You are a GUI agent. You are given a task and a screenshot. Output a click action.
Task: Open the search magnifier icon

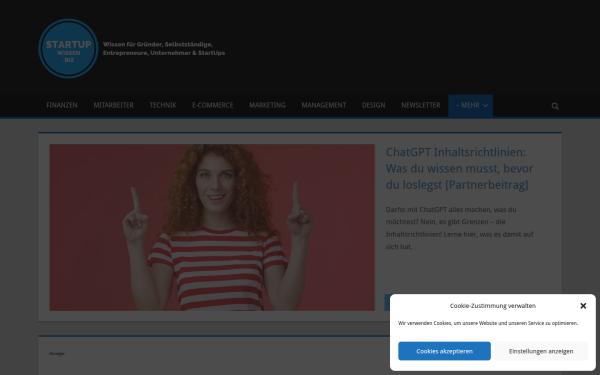555,106
